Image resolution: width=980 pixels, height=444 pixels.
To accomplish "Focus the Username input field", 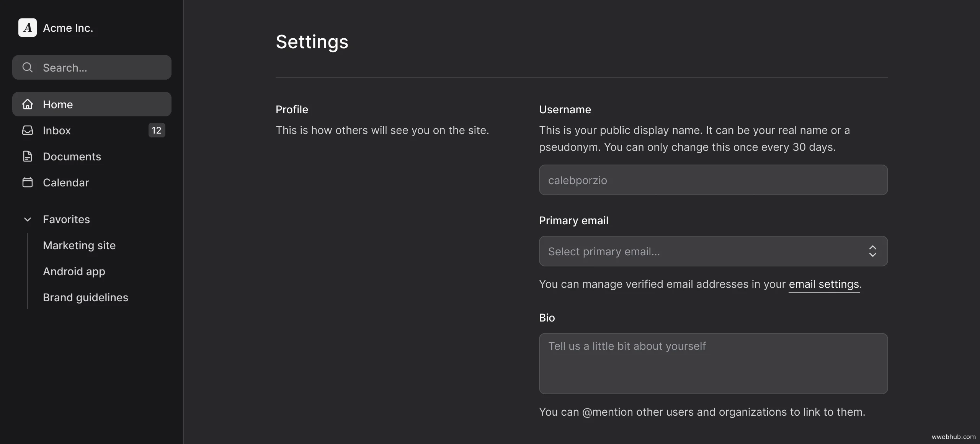I will point(713,180).
